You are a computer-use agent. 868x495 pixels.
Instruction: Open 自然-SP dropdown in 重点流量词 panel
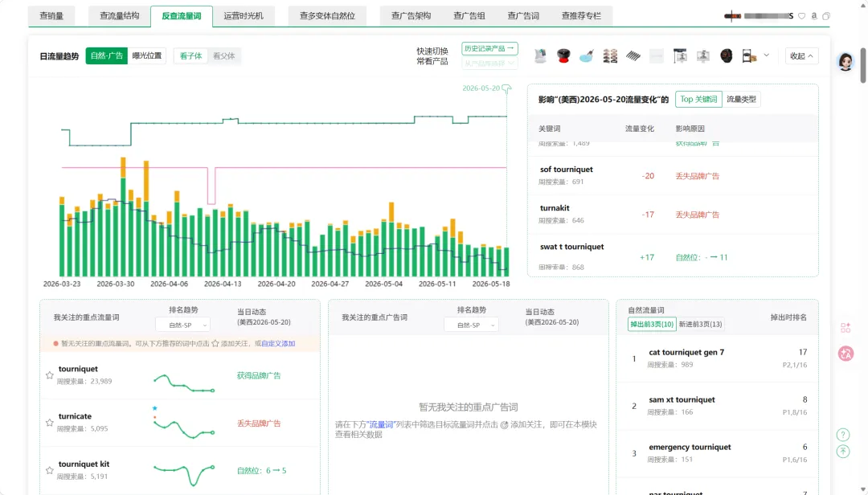pos(182,325)
